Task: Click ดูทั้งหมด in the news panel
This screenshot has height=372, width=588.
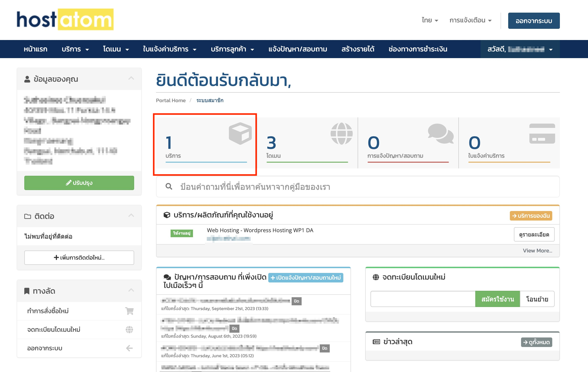Action: (x=537, y=342)
